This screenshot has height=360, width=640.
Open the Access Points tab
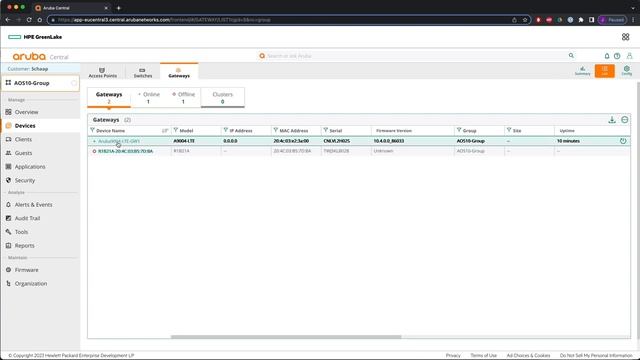click(x=102, y=72)
